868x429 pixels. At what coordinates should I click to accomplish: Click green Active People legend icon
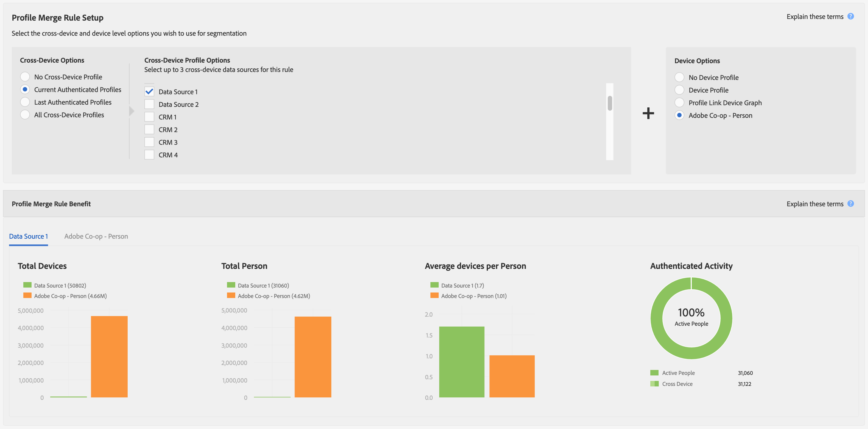pos(654,373)
